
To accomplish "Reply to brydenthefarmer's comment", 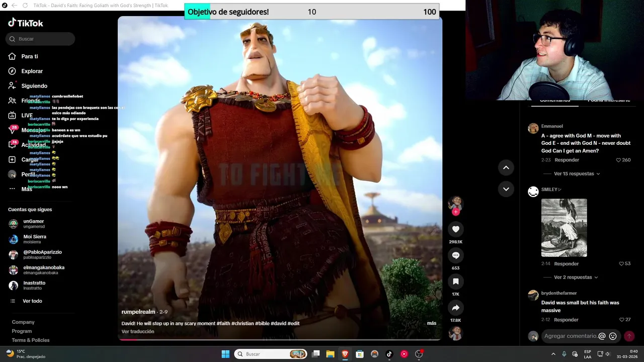I will click(566, 320).
